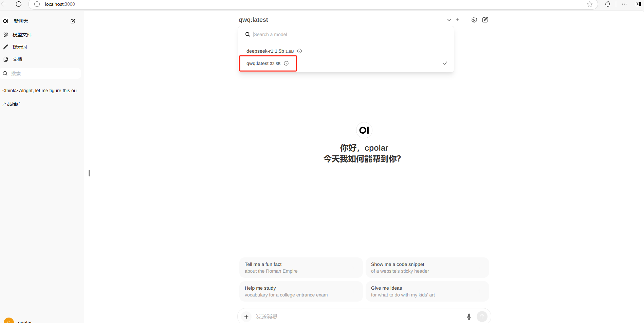Select qwq:latest model with checkmark

click(x=445, y=63)
